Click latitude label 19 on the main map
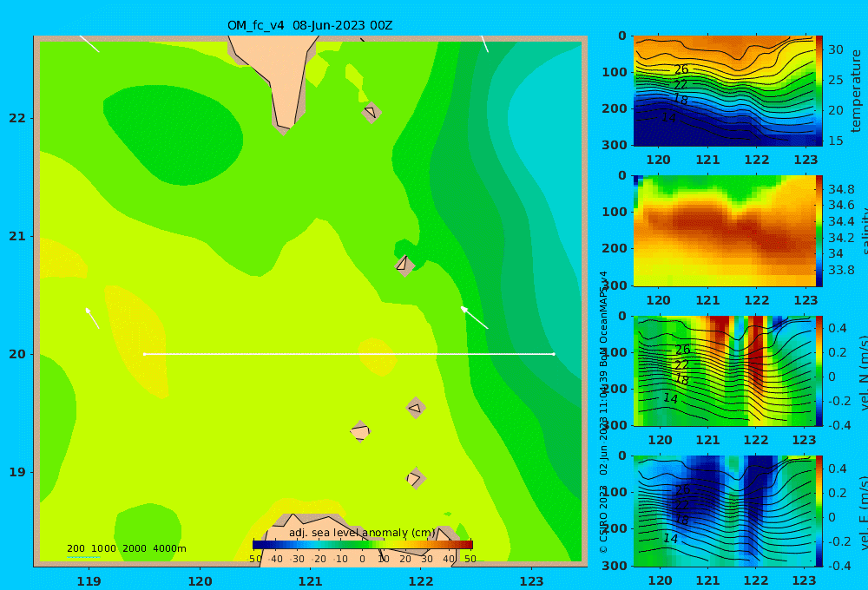Viewport: 868px width, 590px height. coord(17,472)
